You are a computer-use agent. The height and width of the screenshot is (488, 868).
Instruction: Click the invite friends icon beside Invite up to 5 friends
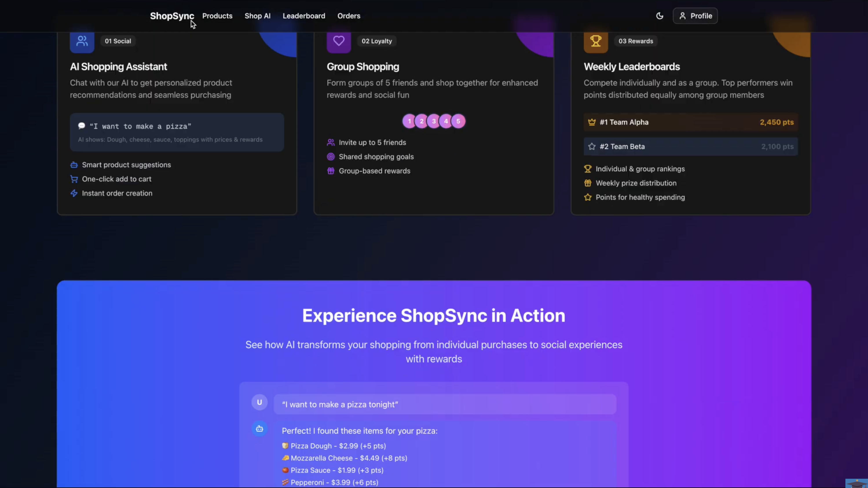click(331, 142)
